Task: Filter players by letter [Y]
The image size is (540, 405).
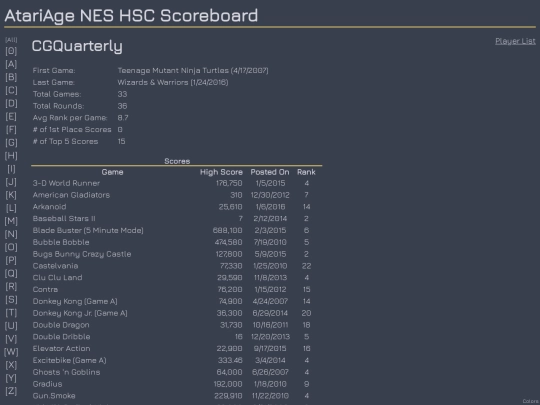Action: (x=11, y=378)
